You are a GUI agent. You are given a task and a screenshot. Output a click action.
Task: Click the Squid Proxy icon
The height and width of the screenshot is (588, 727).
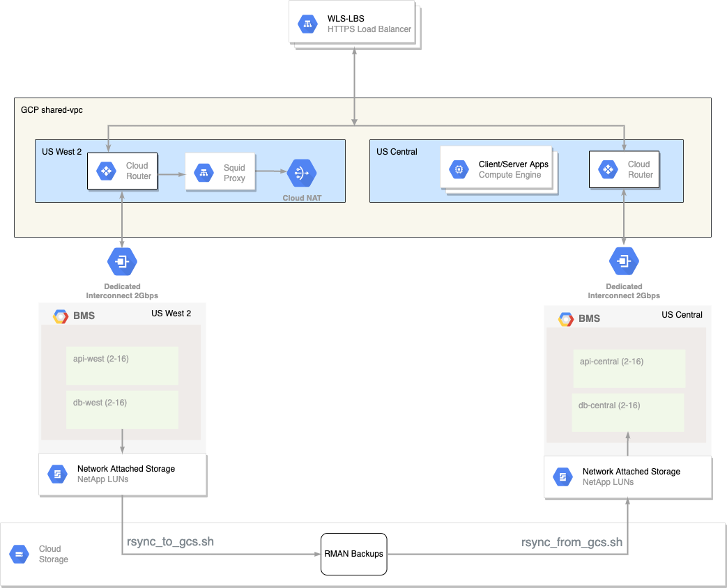(x=204, y=173)
